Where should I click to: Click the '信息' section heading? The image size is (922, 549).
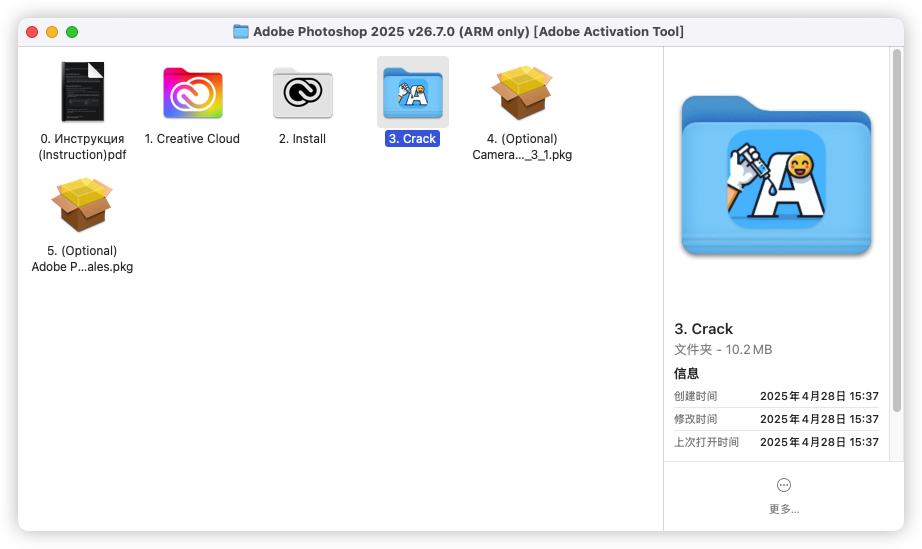tap(686, 373)
